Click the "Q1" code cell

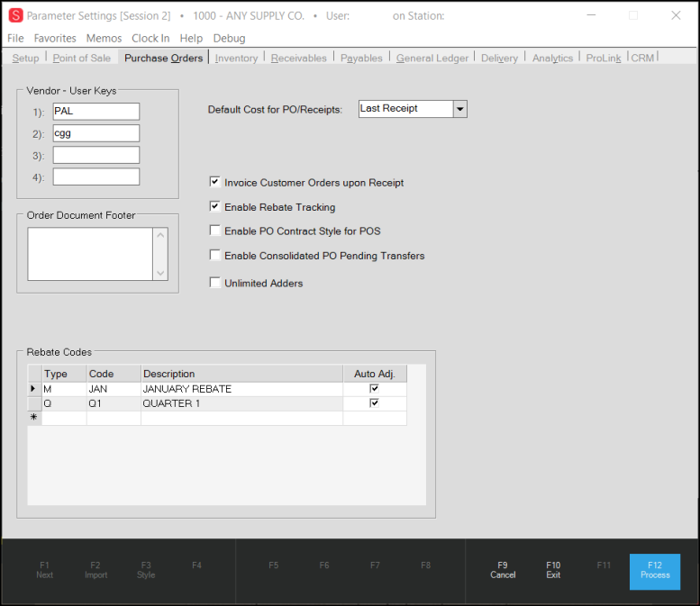pos(114,403)
